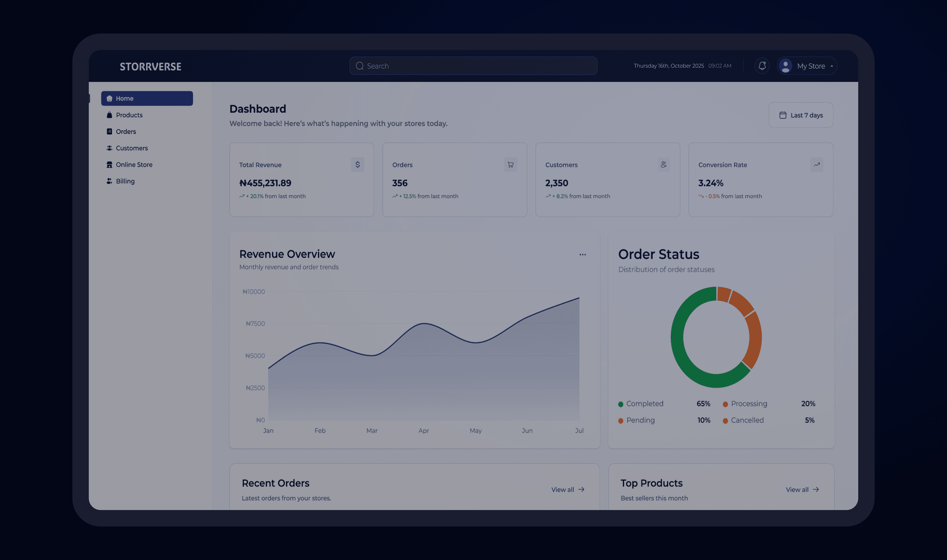Click the Home sidebar icon

coord(109,99)
